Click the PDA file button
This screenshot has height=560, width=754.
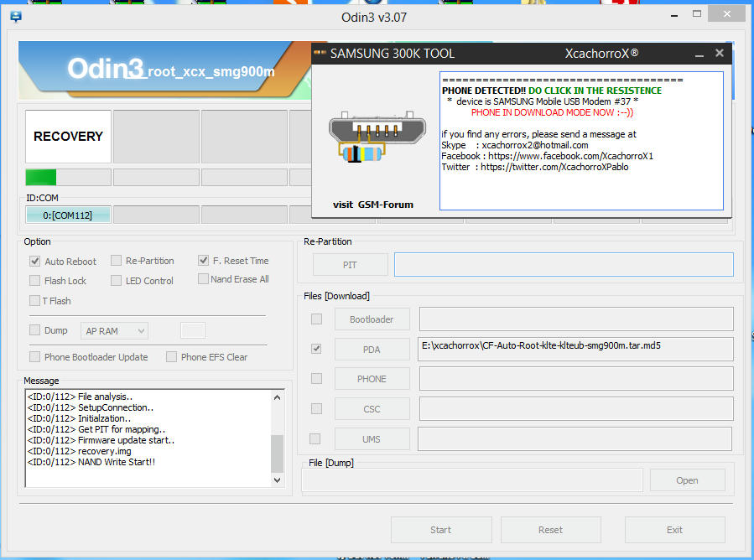coord(372,349)
